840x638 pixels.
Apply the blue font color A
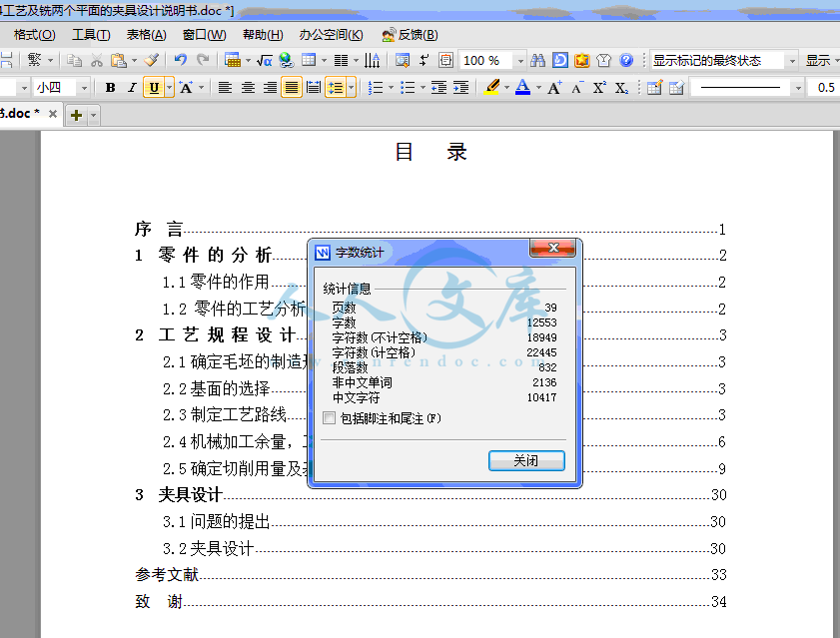[522, 87]
